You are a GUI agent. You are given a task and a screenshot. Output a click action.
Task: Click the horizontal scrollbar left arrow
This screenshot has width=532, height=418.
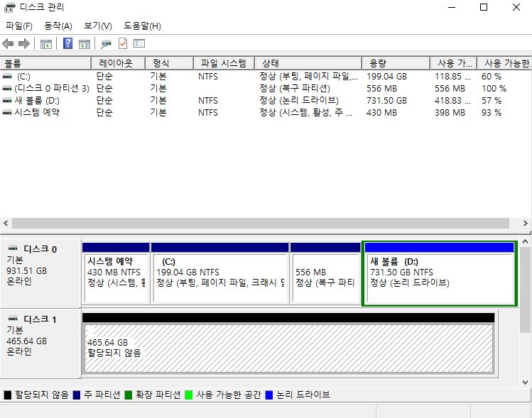[x=6, y=223]
